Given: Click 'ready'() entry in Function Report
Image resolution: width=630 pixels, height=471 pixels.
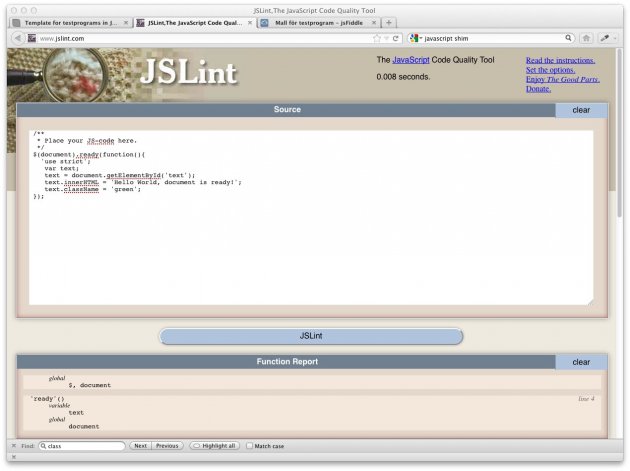Looking at the screenshot, I should [x=47, y=399].
